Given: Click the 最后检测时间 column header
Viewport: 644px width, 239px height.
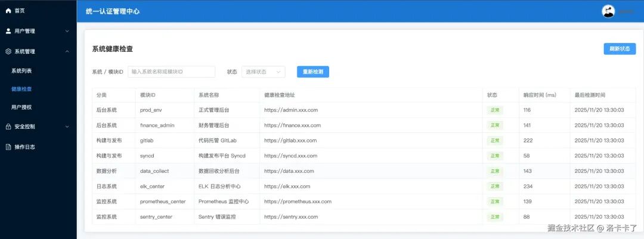Looking at the screenshot, I should point(590,95).
